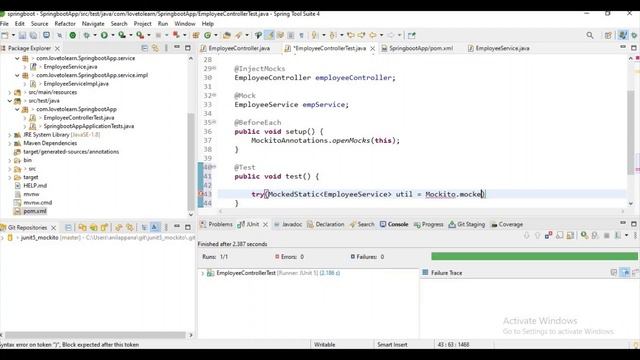Image resolution: width=640 pixels, height=360 pixels.
Task: Click the Previous Failed Test arrow in JUnit
Action: coord(538,236)
